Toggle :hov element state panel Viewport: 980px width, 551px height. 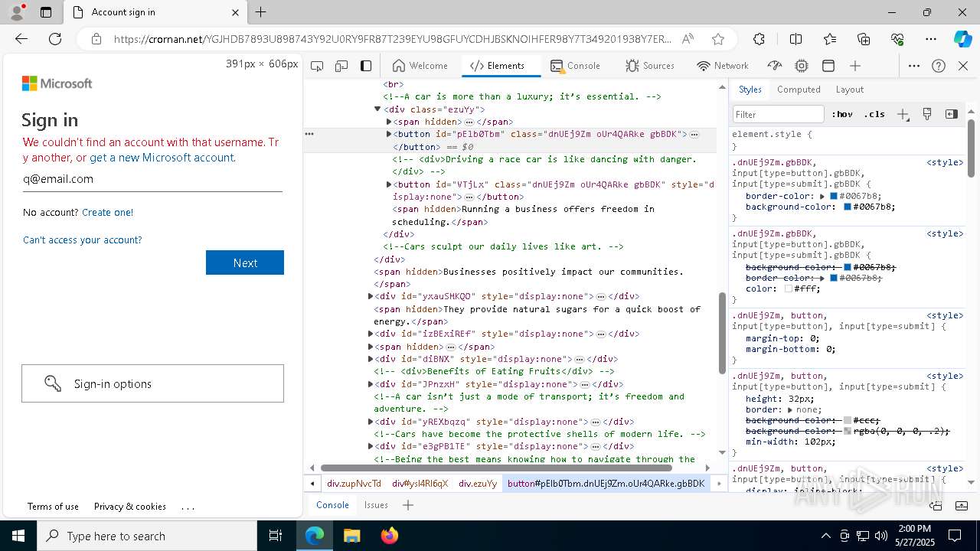(x=842, y=114)
